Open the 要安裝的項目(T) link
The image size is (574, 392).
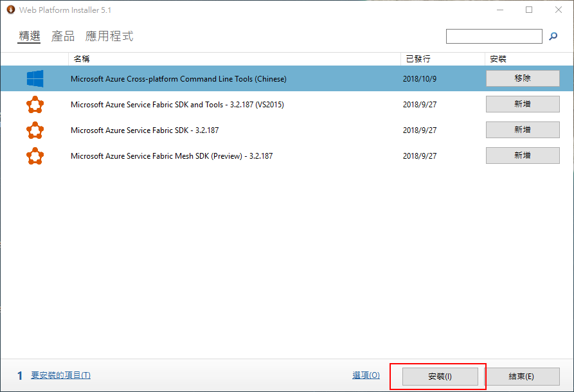pyautogui.click(x=60, y=375)
